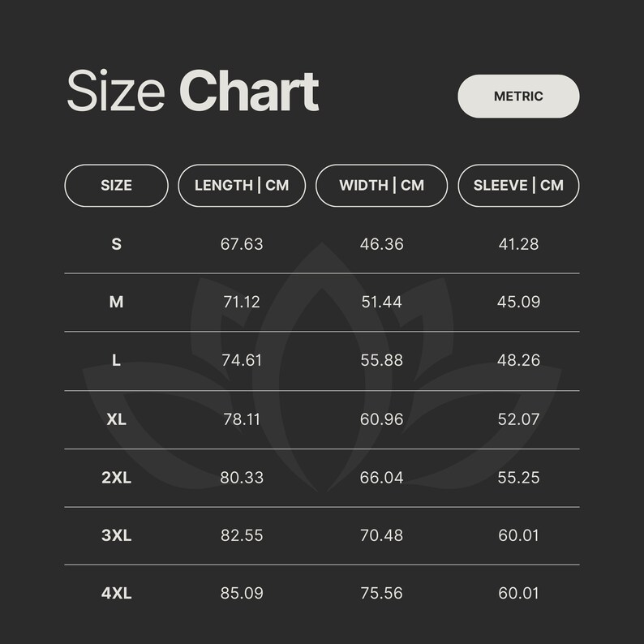Select the LENGTH | CM column header
This screenshot has width=644, height=644.
coord(242,185)
